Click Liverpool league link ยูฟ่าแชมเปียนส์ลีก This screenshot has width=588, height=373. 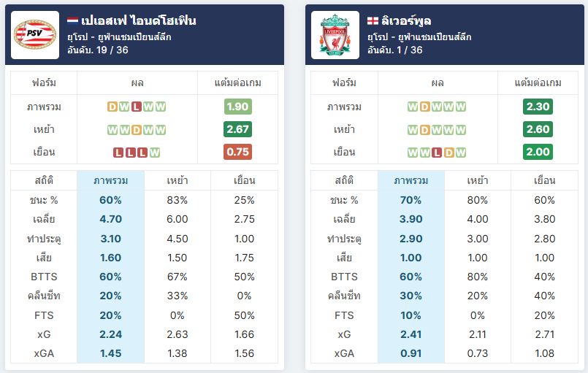[x=435, y=36]
